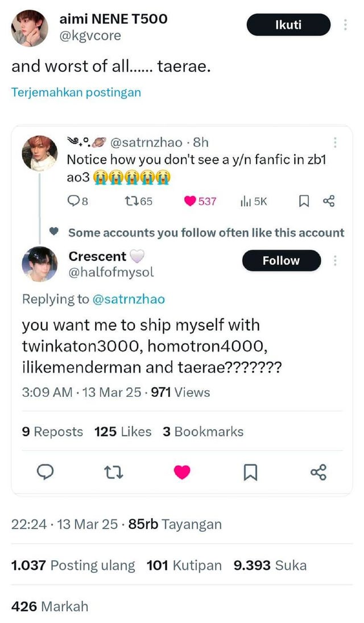Repost the @satrnzhao tweet with 65 reposts
Screen dimensions: 364x623
[138, 201]
